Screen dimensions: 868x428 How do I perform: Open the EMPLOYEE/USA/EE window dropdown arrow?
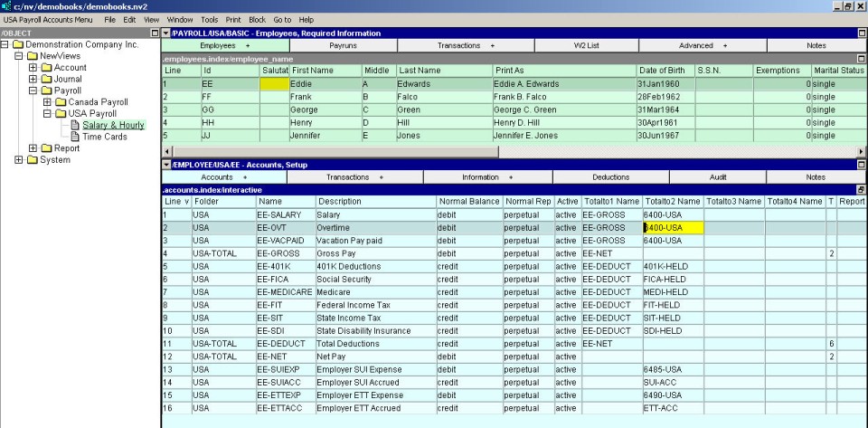(x=165, y=165)
